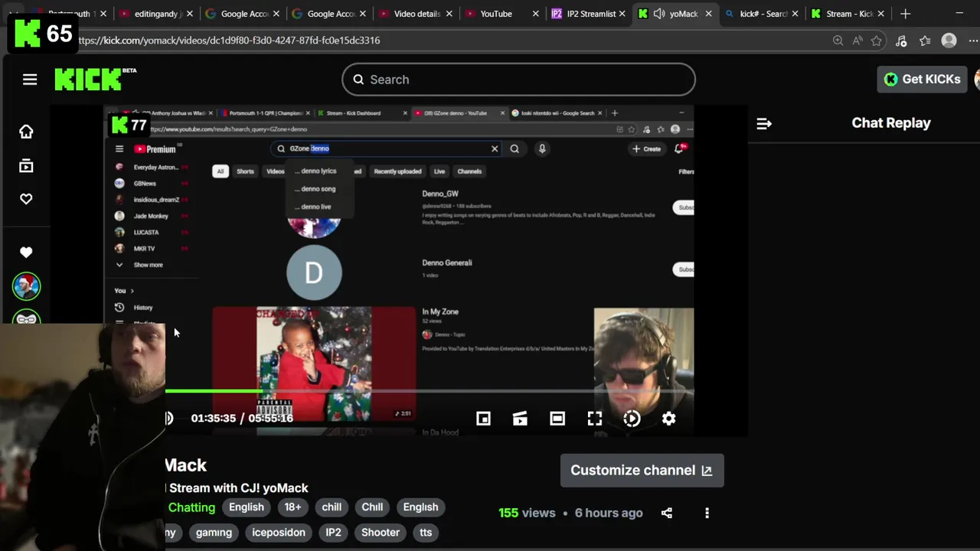
Task: Click the iceposidon tag
Action: tap(279, 533)
